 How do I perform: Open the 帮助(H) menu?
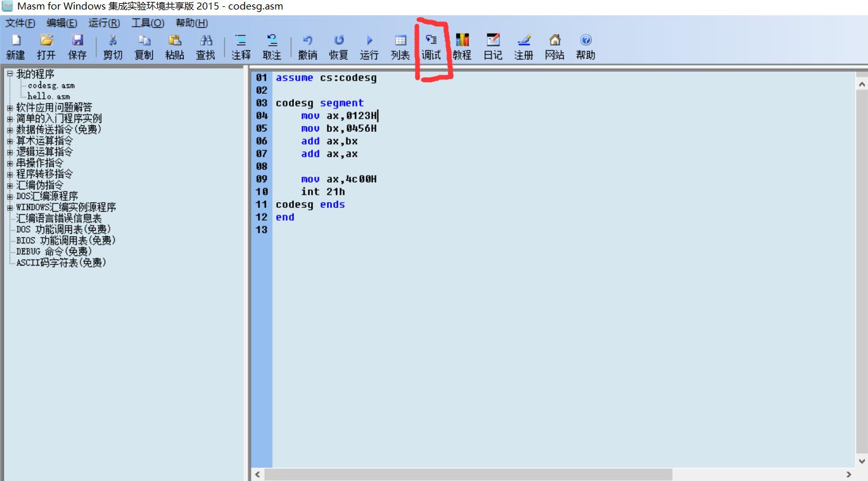(x=191, y=23)
